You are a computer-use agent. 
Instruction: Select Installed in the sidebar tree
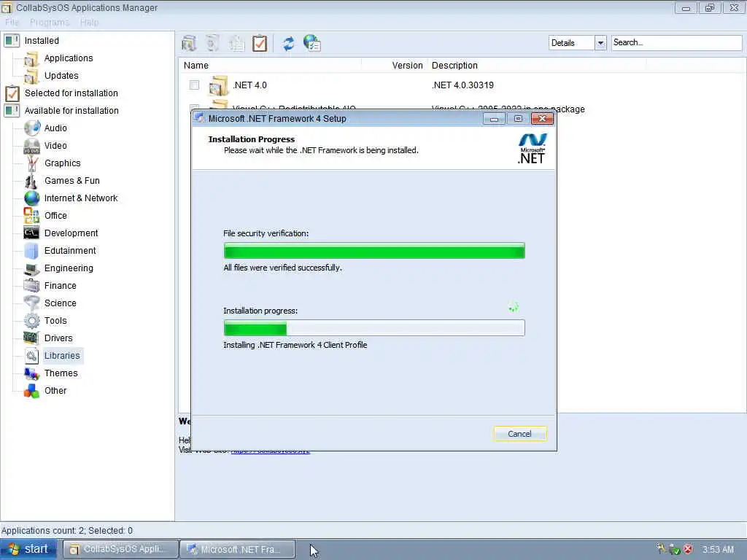pyautogui.click(x=42, y=41)
